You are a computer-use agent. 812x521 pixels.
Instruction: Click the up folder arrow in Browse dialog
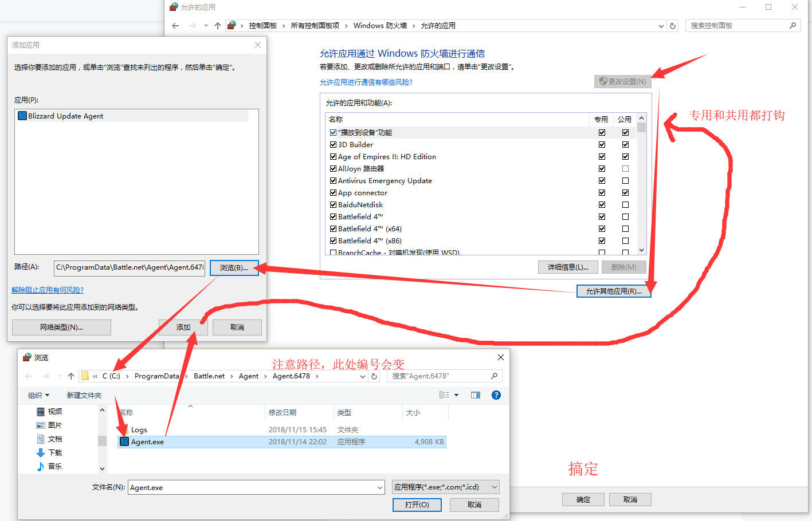coord(71,376)
